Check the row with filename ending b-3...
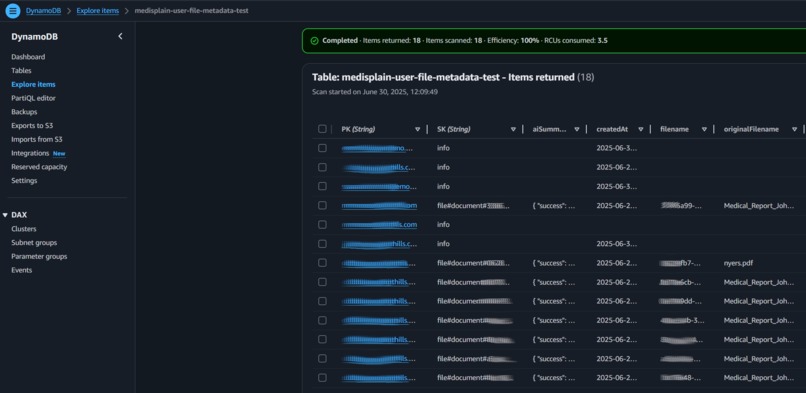The height and width of the screenshot is (393, 806). tap(322, 321)
